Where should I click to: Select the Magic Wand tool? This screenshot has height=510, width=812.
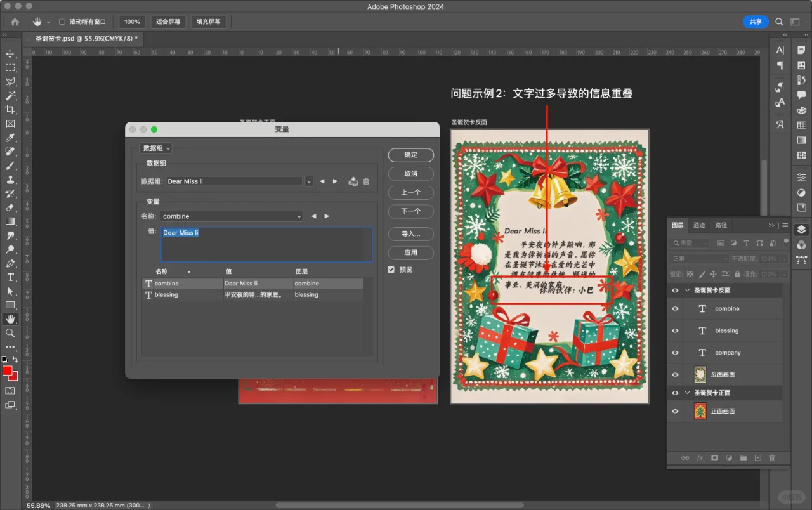10,96
